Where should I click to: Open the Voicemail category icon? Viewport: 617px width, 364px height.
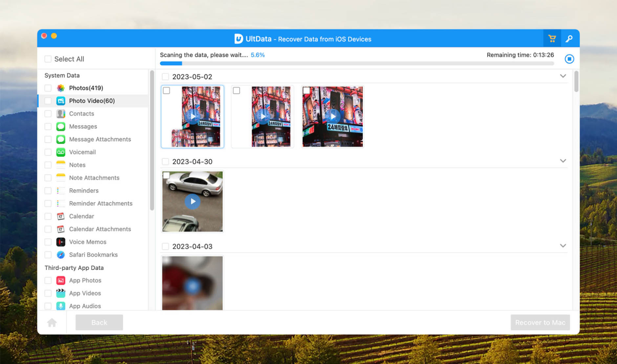click(x=61, y=152)
